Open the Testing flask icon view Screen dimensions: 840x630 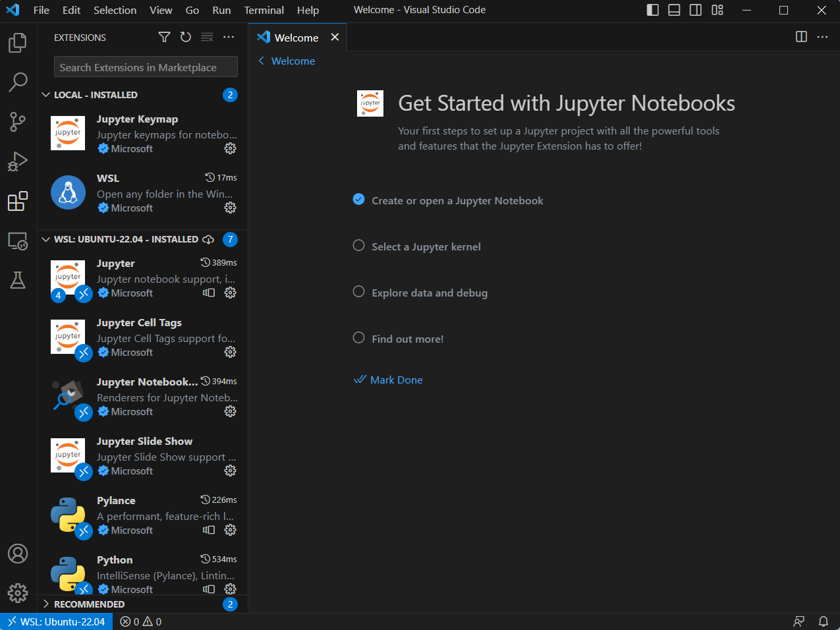[x=18, y=280]
